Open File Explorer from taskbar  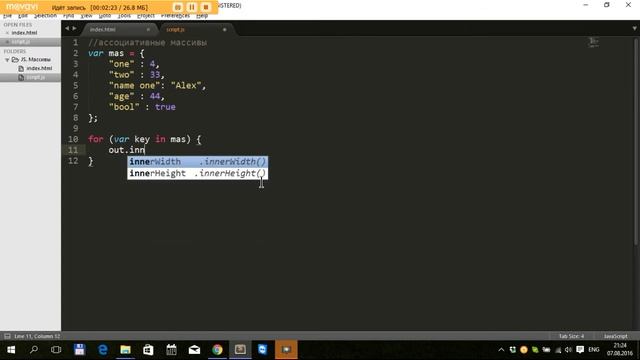(x=125, y=350)
